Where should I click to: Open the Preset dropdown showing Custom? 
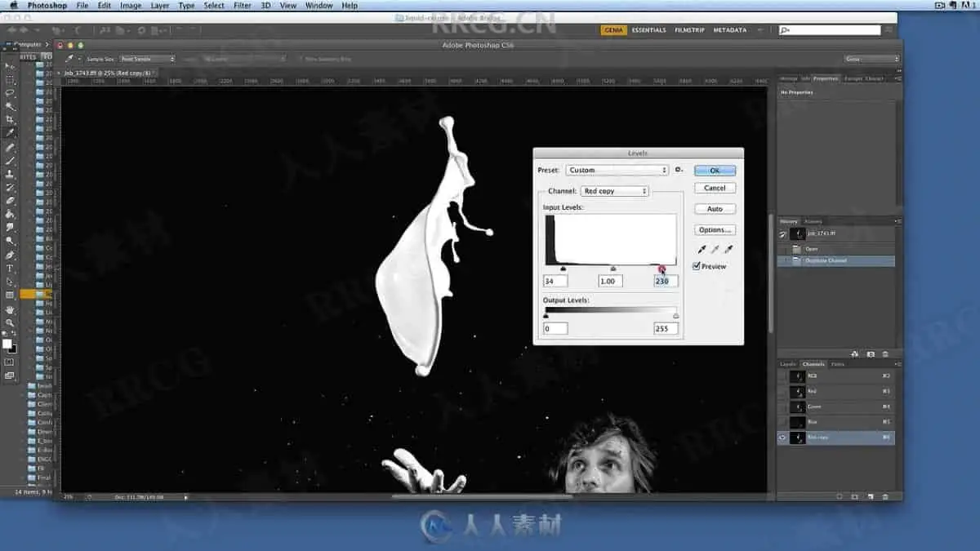(617, 170)
